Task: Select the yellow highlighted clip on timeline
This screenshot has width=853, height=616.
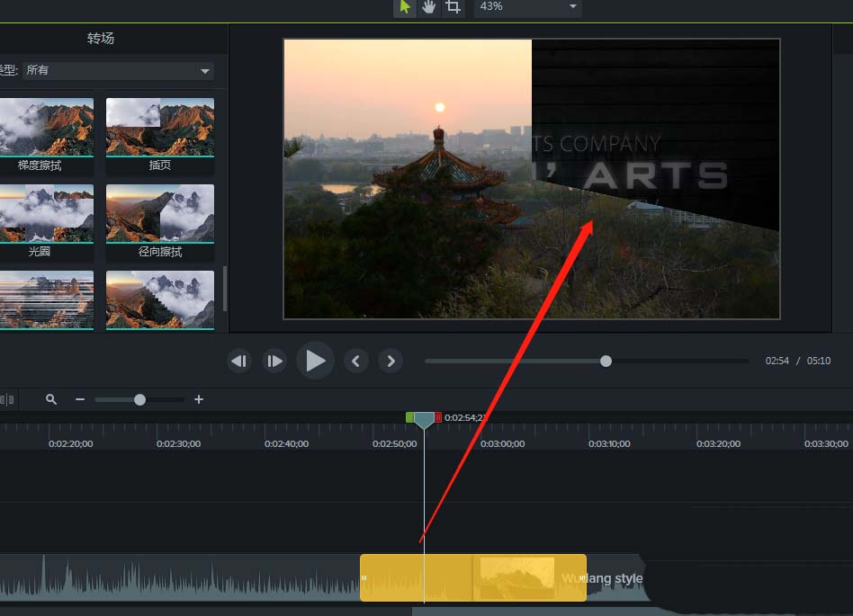Action: tap(472, 577)
